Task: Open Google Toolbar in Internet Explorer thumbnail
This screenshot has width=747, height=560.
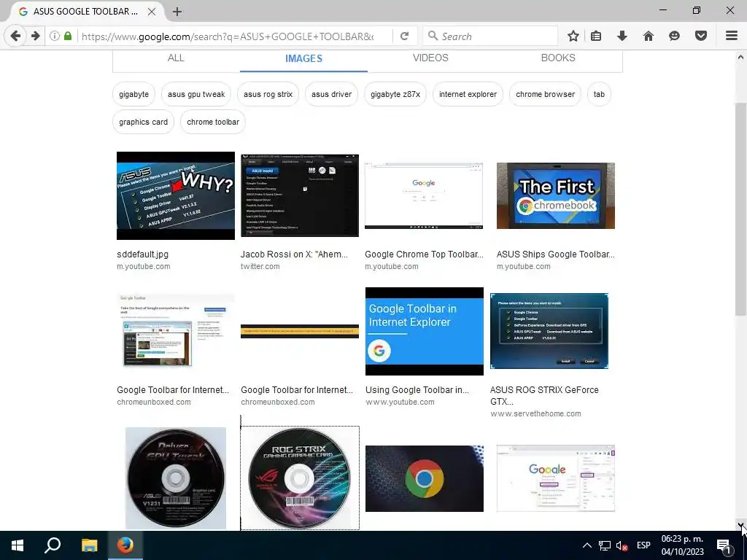Action: coord(425,332)
